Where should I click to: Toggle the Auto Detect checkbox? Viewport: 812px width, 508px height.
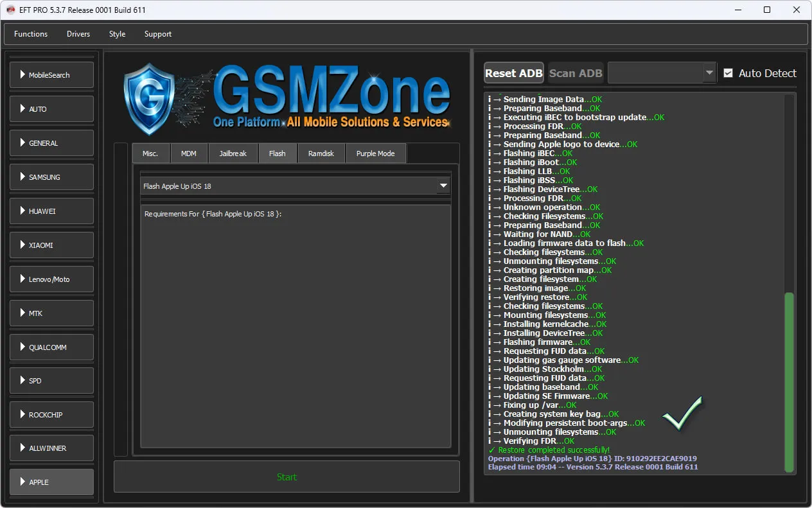[x=728, y=73]
